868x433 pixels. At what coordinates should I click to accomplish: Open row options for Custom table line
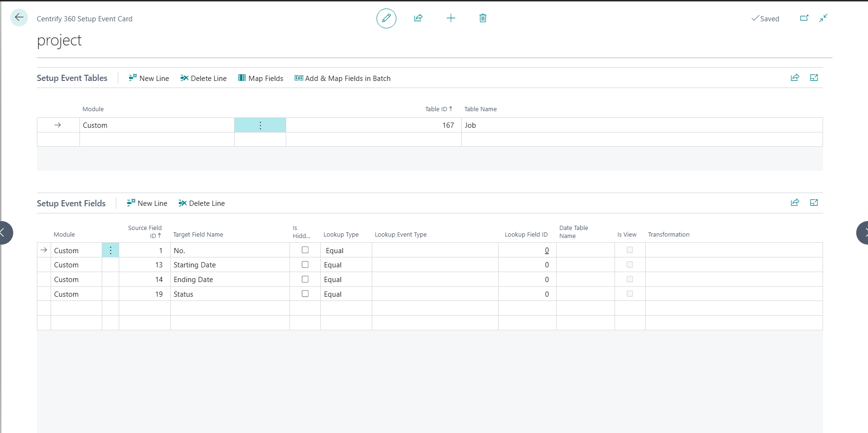click(260, 125)
